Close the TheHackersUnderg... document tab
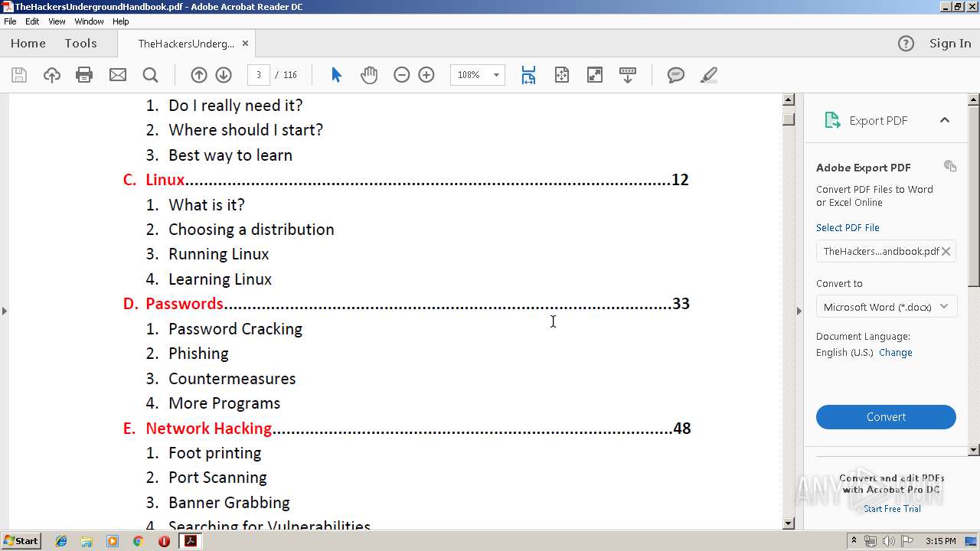Image resolution: width=980 pixels, height=551 pixels. pos(245,44)
